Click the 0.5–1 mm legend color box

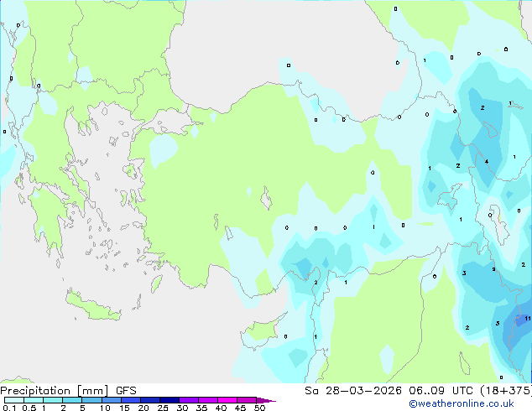[34, 400]
